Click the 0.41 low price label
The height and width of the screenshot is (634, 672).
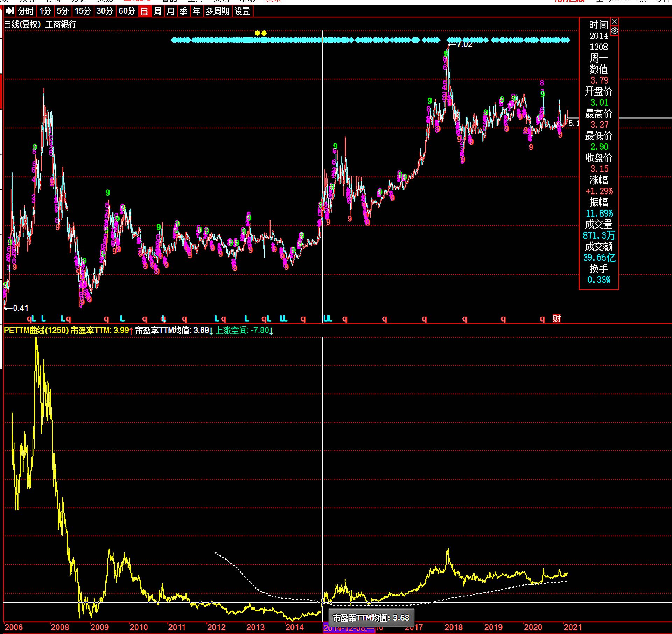(x=20, y=308)
